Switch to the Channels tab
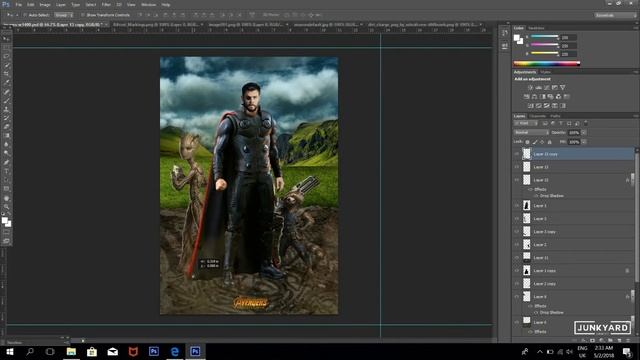Viewport: 640px width, 360px height. pyautogui.click(x=538, y=116)
